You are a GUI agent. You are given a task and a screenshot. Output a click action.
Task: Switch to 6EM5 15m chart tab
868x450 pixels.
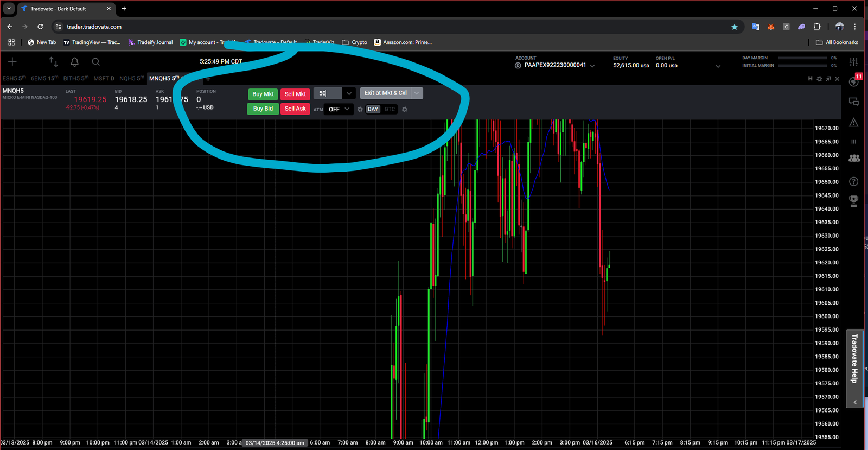pyautogui.click(x=44, y=79)
